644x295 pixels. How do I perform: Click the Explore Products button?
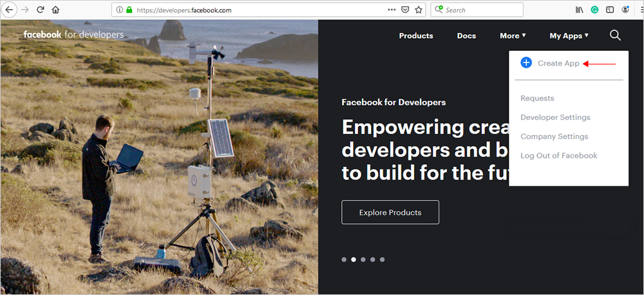pos(390,213)
